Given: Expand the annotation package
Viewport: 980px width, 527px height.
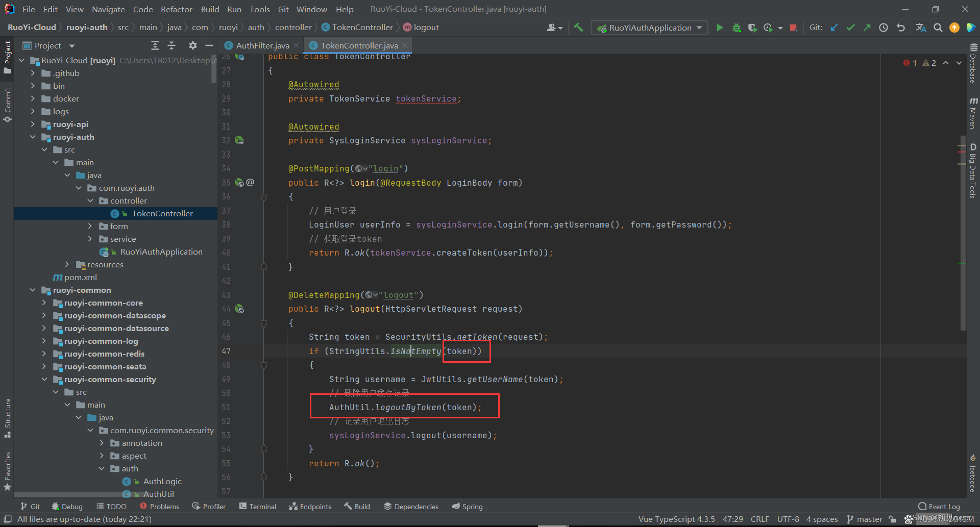Looking at the screenshot, I should coord(102,443).
